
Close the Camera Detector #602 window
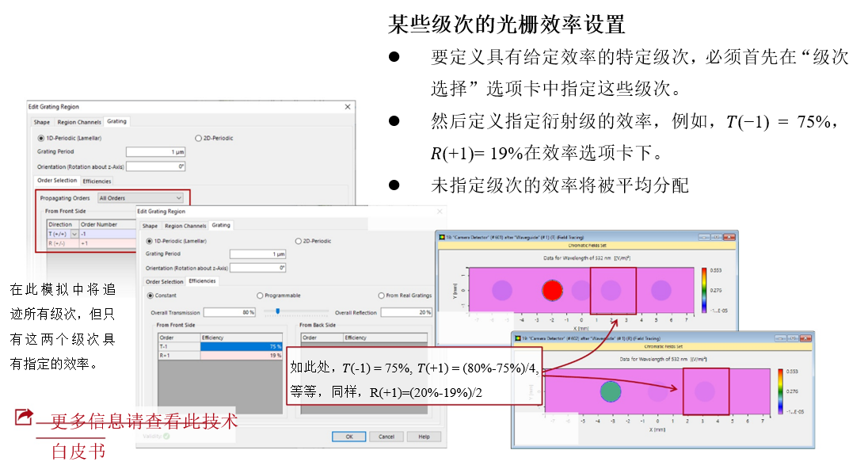[805, 338]
